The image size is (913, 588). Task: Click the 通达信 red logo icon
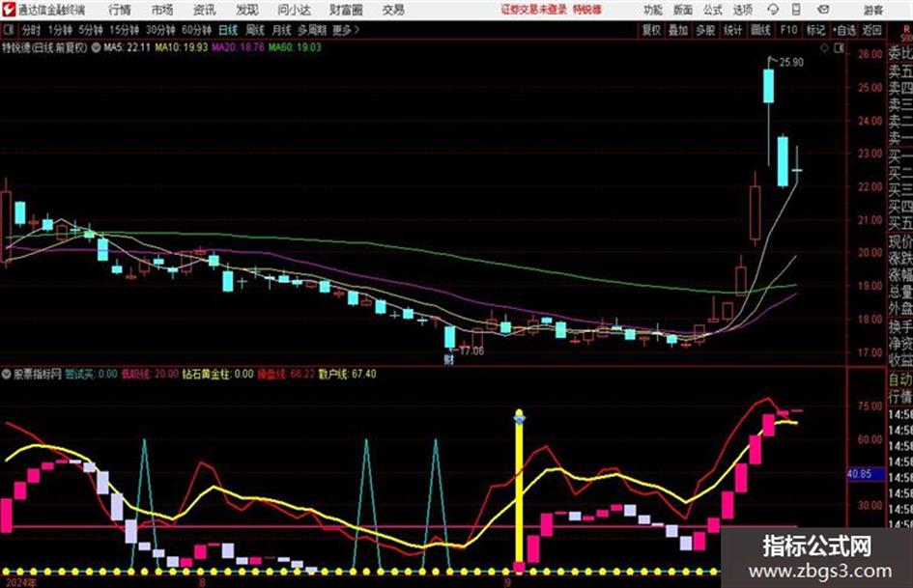(x=9, y=10)
